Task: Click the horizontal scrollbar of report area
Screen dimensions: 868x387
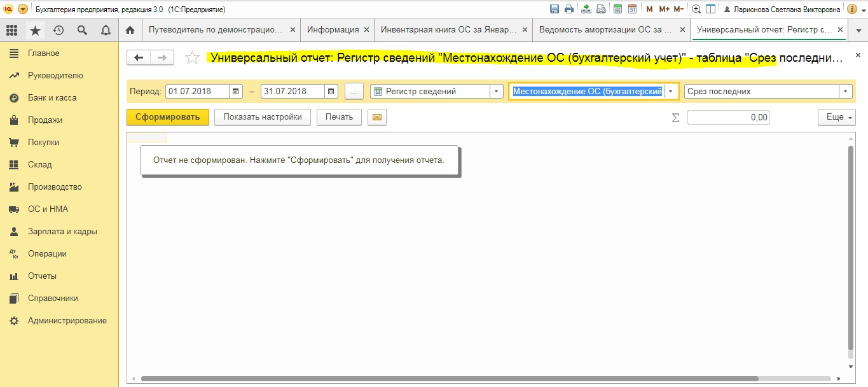Action: pyautogui.click(x=450, y=378)
